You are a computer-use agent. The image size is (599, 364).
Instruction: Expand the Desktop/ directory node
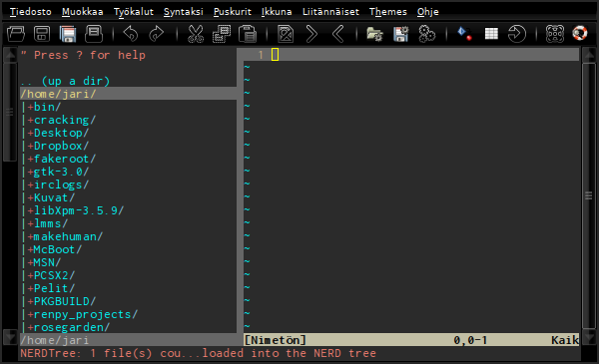31,134
